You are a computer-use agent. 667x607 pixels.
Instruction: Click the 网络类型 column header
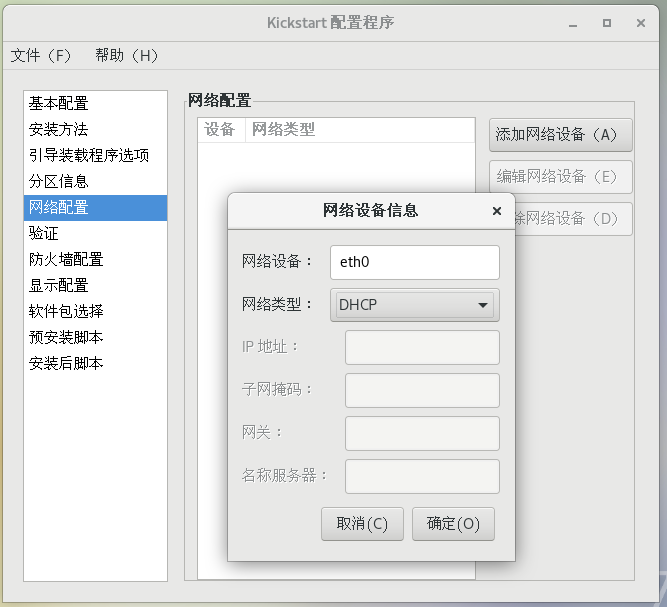[360, 130]
